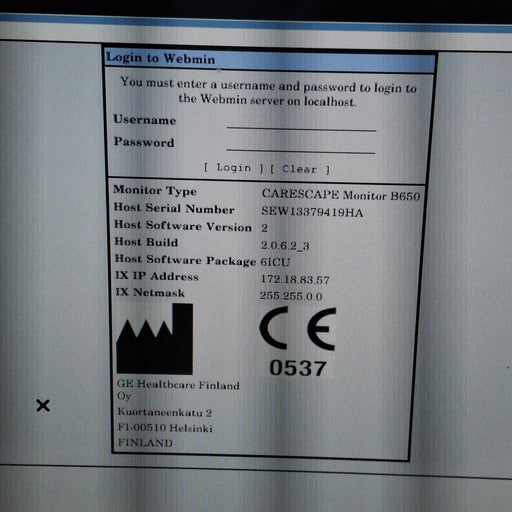
Task: Click the IX Netmask value 255.255.0.0
Action: coord(291,296)
